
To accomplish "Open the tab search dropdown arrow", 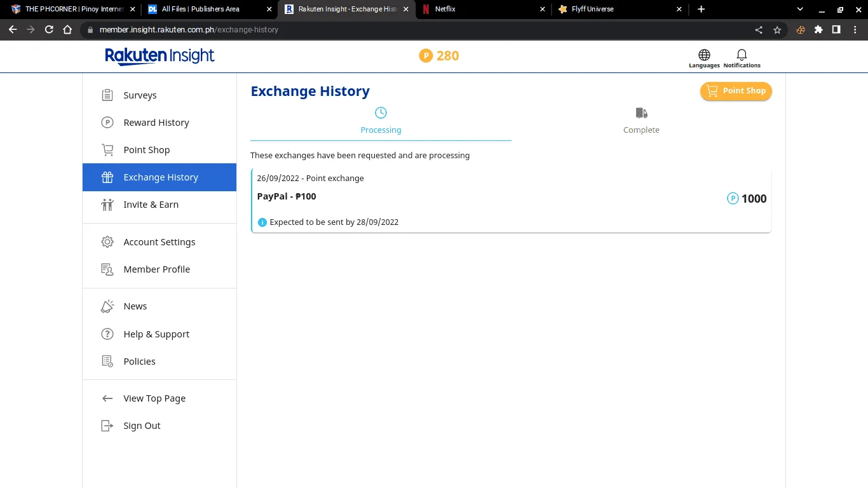I will coord(800,10).
